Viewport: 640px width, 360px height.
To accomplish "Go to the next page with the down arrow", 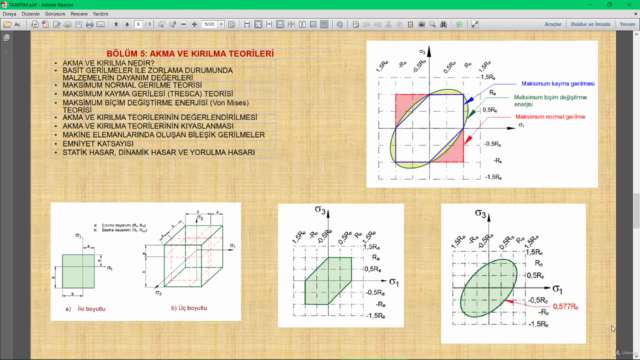I will (127, 24).
